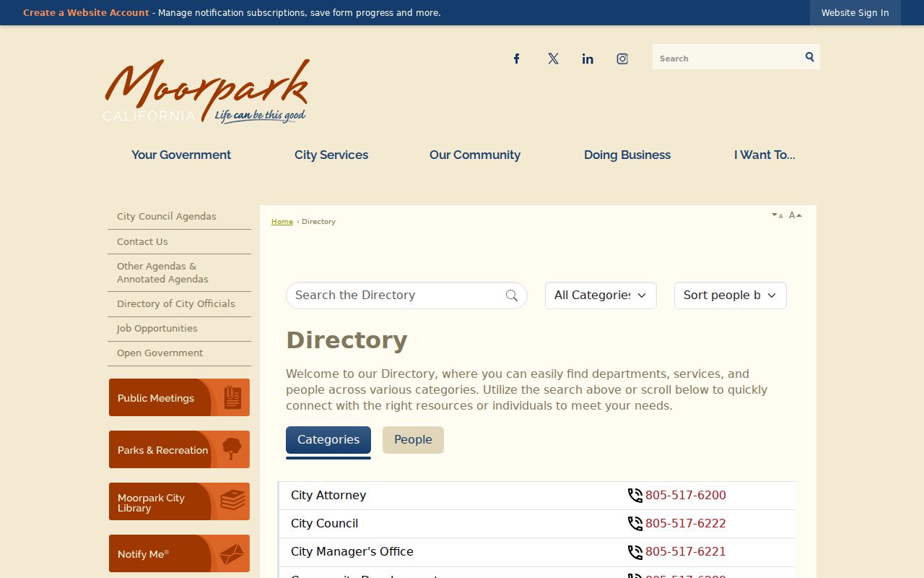Click the City Manager's Office phone icon
This screenshot has height=578, width=924.
pos(635,552)
